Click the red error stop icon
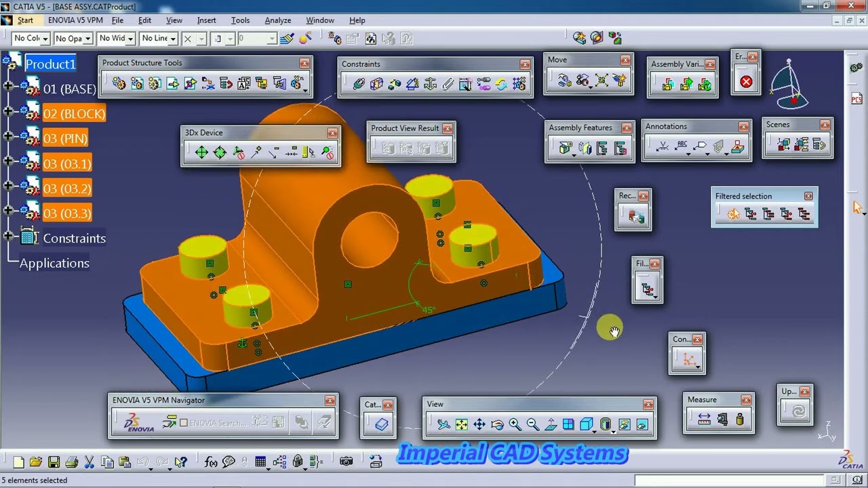This screenshot has height=488, width=868. [x=747, y=82]
